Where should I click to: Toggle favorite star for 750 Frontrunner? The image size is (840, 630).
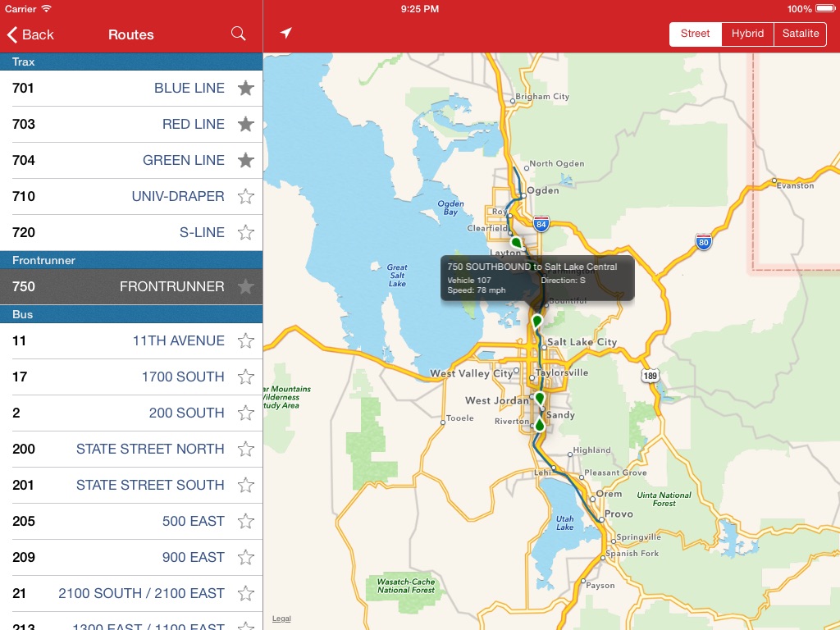[x=246, y=286]
